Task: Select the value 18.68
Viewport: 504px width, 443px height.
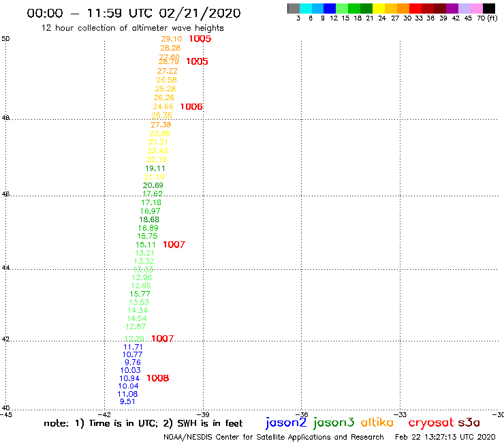Action: [x=149, y=219]
